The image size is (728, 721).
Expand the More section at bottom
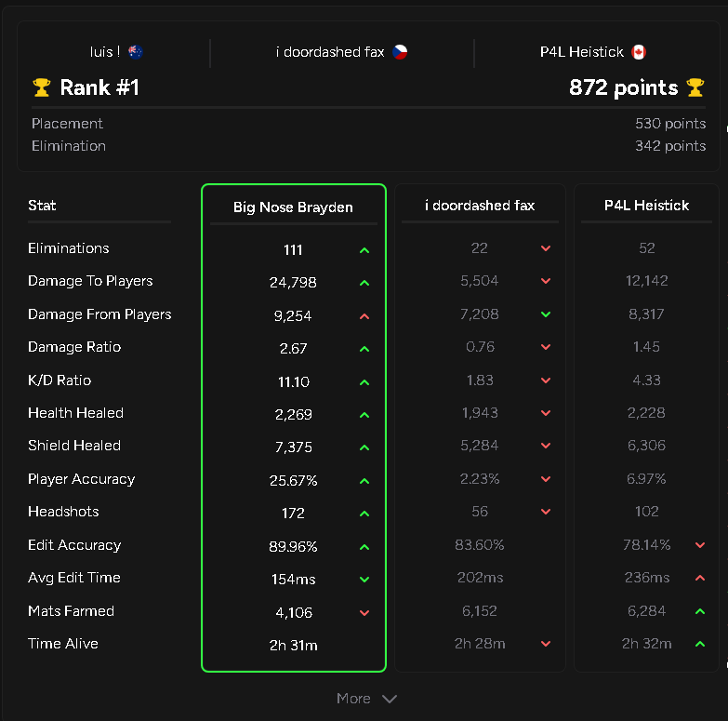pos(366,699)
